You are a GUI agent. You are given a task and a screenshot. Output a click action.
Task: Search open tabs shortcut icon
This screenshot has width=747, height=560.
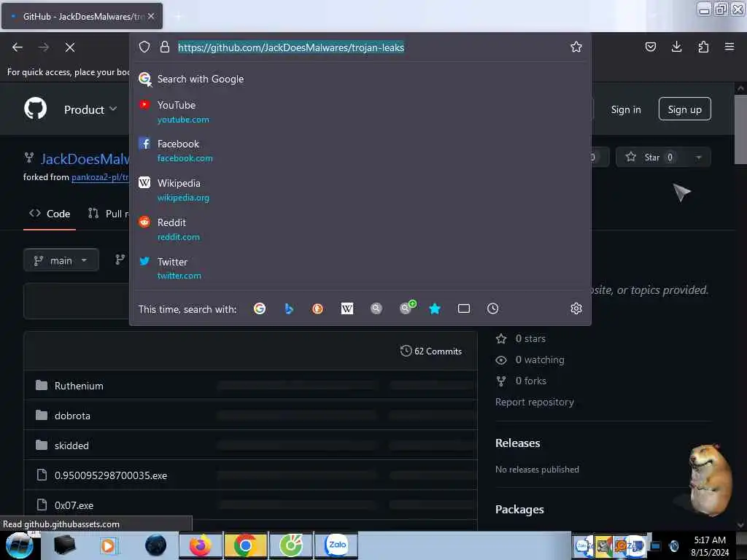coord(463,308)
